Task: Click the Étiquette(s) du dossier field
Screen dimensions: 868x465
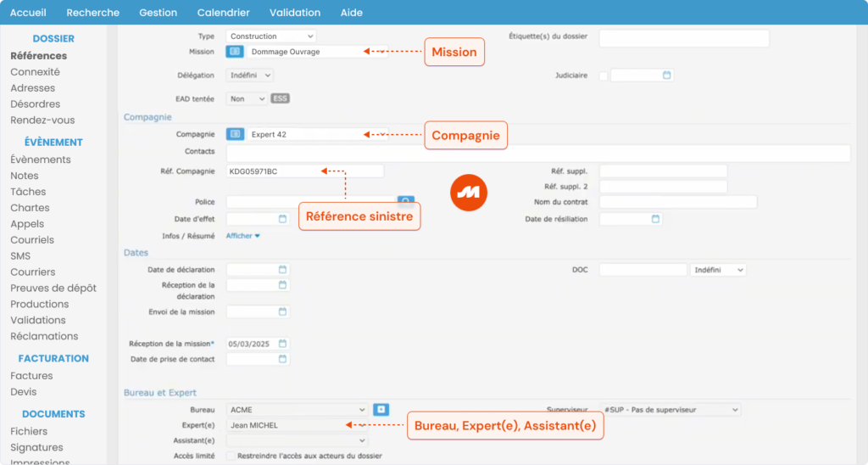Action: 684,38
